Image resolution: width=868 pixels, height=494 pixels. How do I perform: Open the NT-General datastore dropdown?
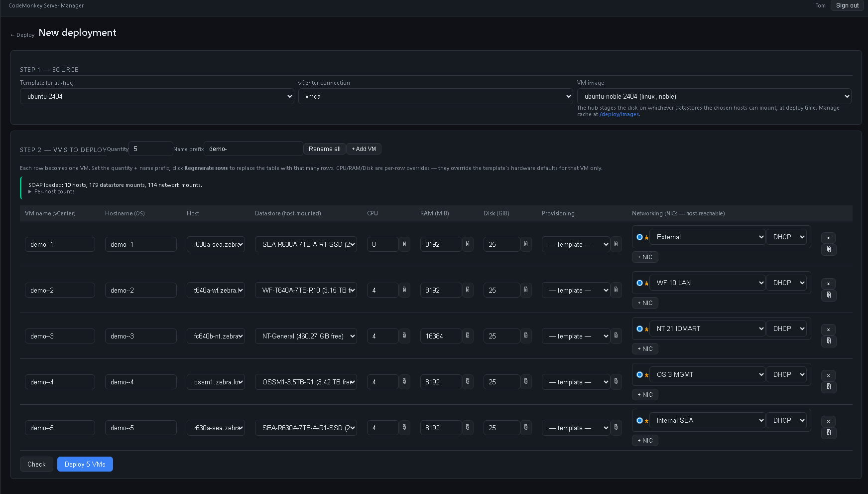[306, 336]
